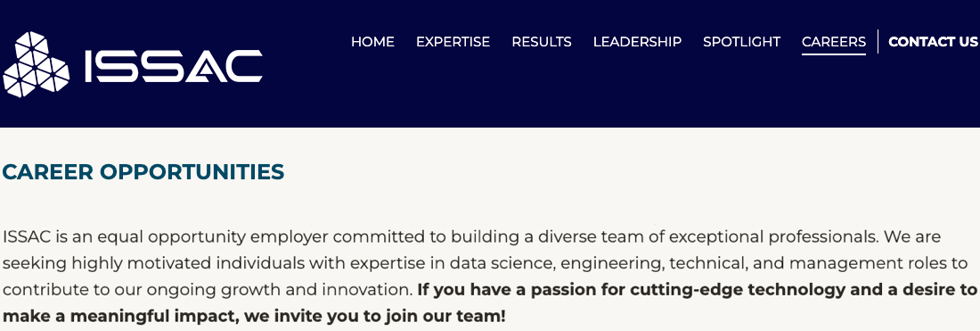Open the HOME navigation item
This screenshot has height=331, width=980.
tap(372, 42)
